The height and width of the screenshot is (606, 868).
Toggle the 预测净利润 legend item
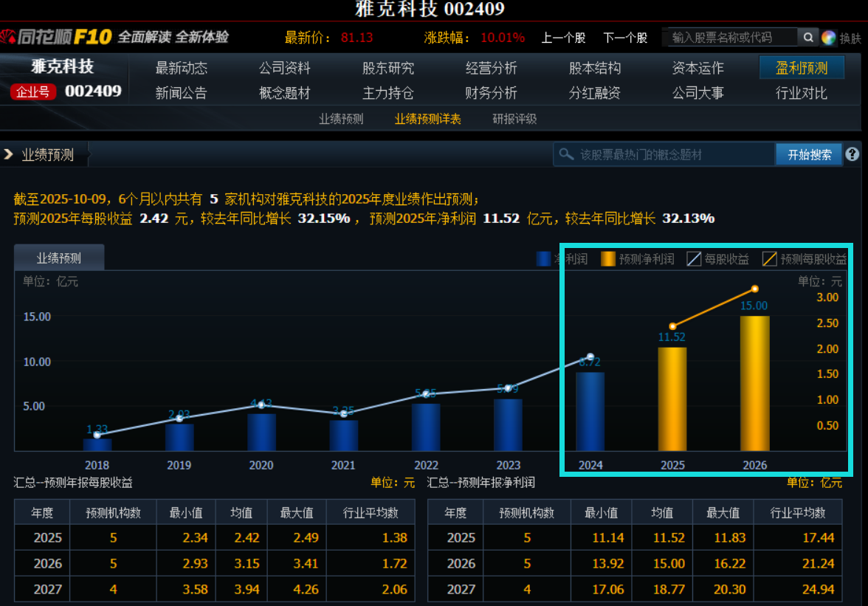tap(638, 258)
